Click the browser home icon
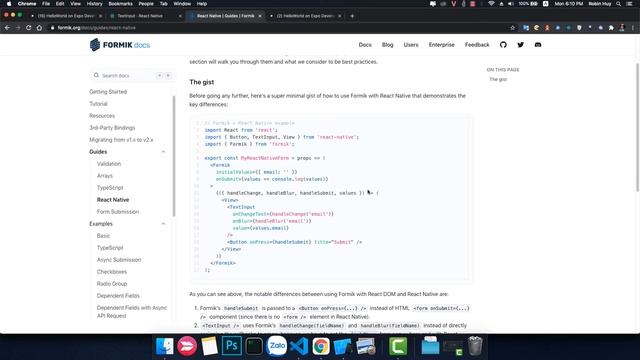 click(x=39, y=28)
